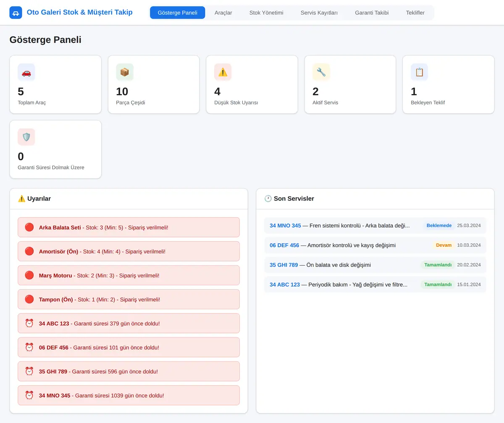Click the warning icon on Düşük Stok Uyarısı card
This screenshot has width=504, height=423.
223,72
